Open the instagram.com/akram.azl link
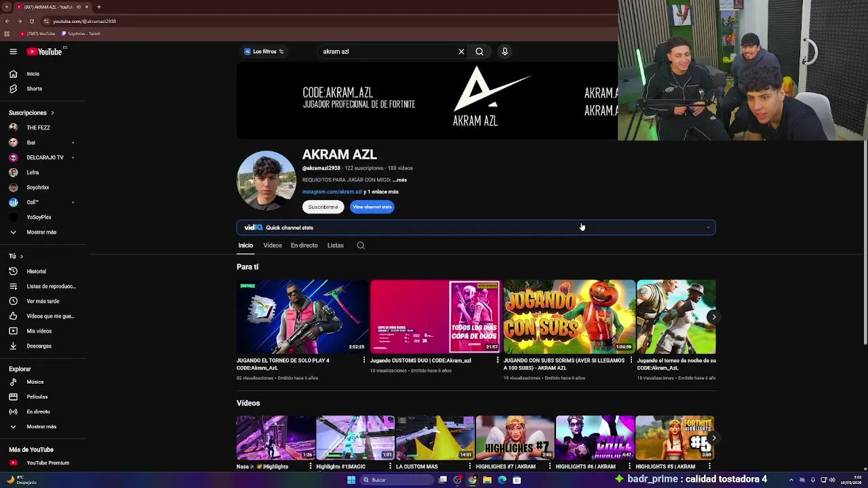868x488 pixels. [332, 192]
